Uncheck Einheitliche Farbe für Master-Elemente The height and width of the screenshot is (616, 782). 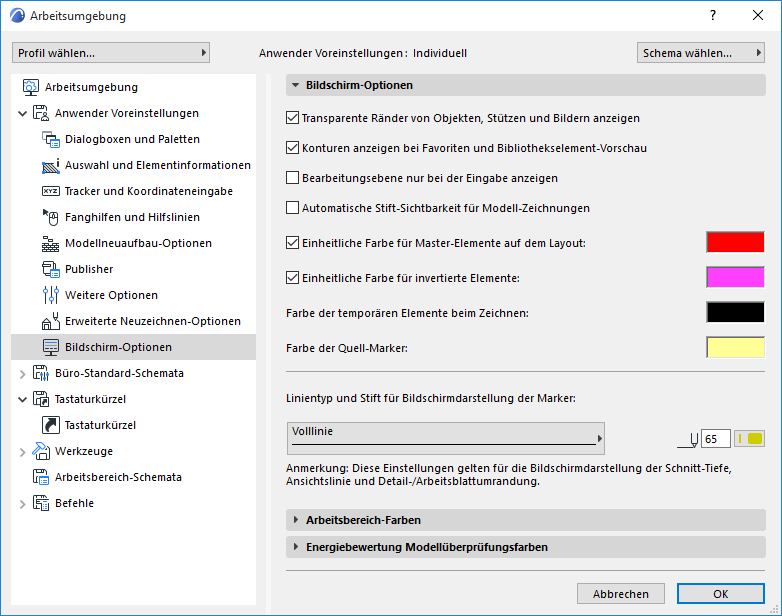[292, 242]
